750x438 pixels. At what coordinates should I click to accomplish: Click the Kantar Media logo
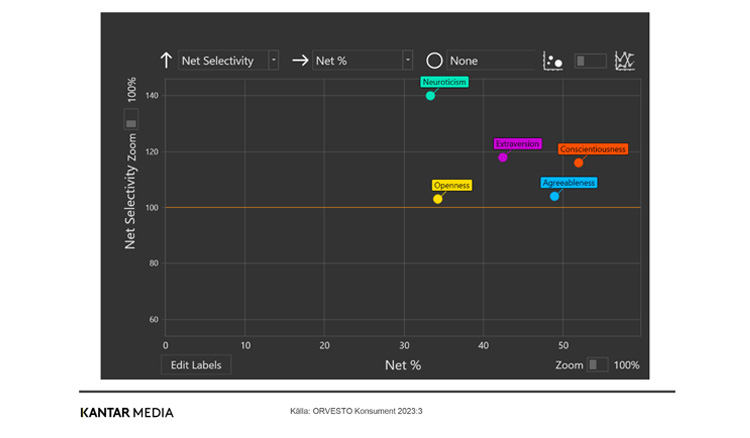click(x=127, y=412)
